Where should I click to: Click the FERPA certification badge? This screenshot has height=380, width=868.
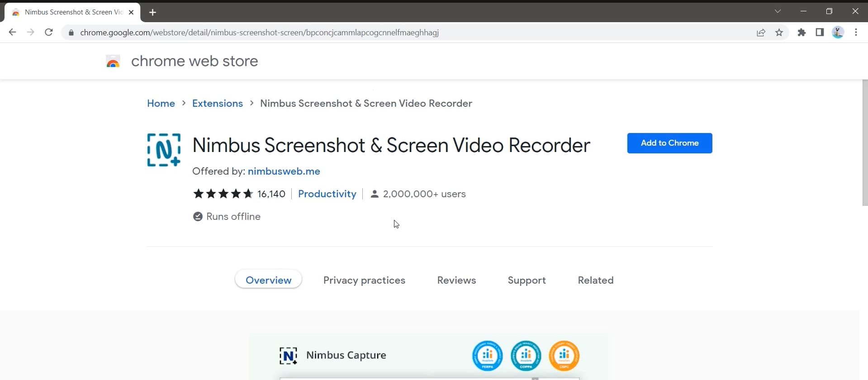487,356
